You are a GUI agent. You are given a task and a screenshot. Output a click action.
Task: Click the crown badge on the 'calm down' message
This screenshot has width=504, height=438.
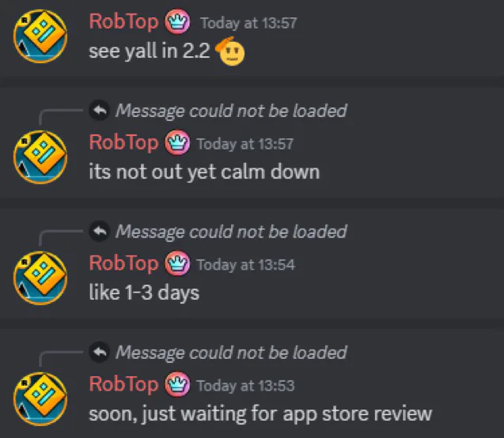click(x=177, y=142)
